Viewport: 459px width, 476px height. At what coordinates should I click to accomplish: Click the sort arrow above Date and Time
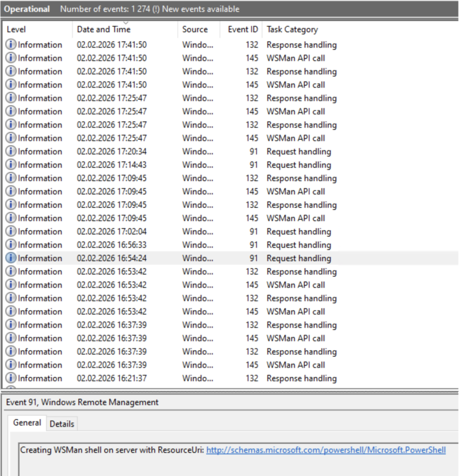(126, 22)
